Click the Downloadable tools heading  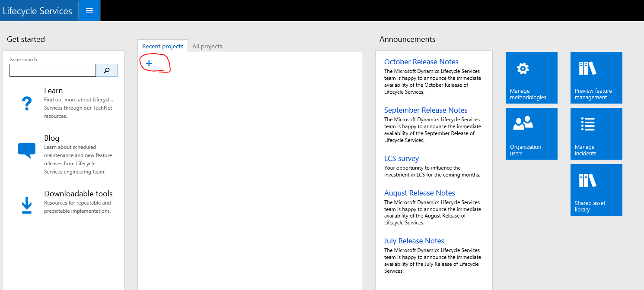(78, 194)
